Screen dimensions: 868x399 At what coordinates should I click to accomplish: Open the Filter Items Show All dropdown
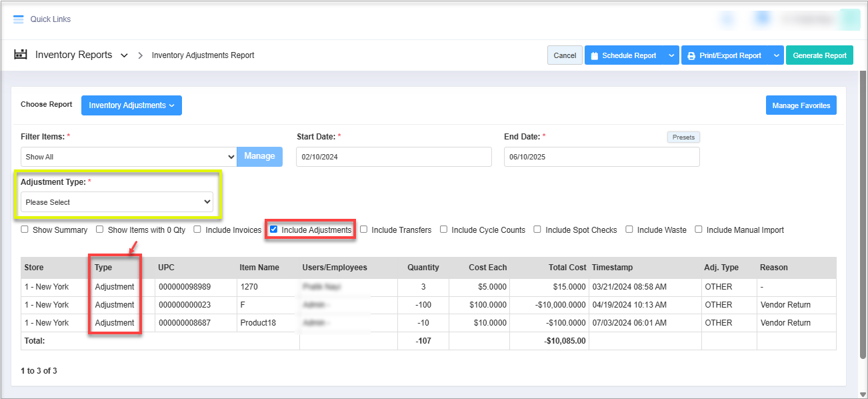[x=129, y=157]
